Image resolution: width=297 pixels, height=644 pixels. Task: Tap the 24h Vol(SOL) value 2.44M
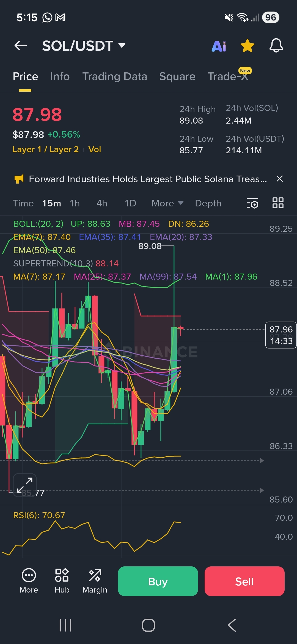pos(239,121)
